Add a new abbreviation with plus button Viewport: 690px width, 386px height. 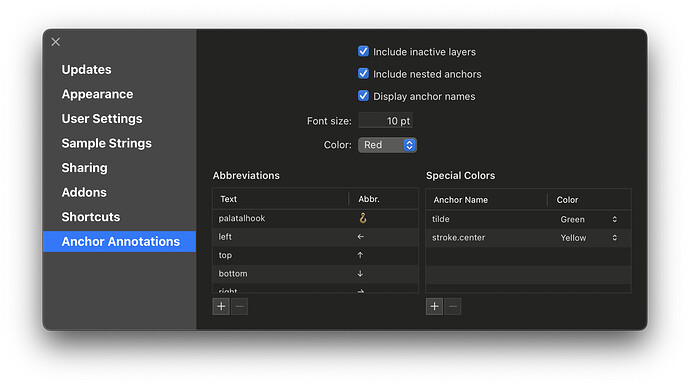click(x=221, y=306)
